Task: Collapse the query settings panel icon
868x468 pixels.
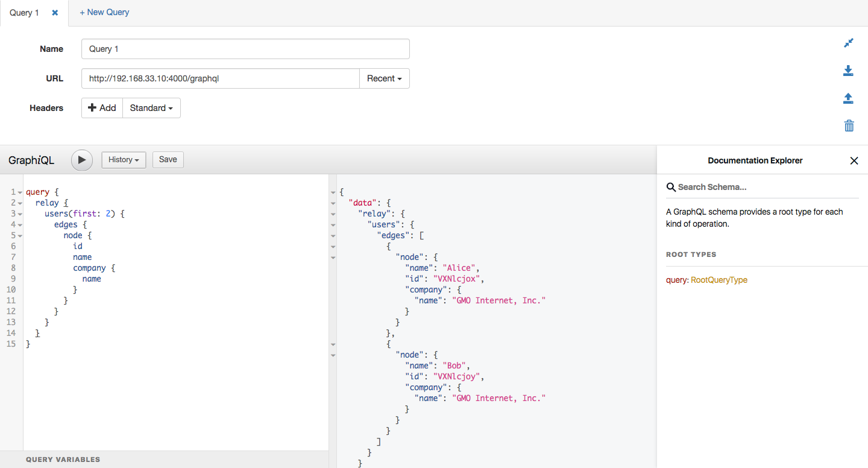Action: (x=849, y=43)
